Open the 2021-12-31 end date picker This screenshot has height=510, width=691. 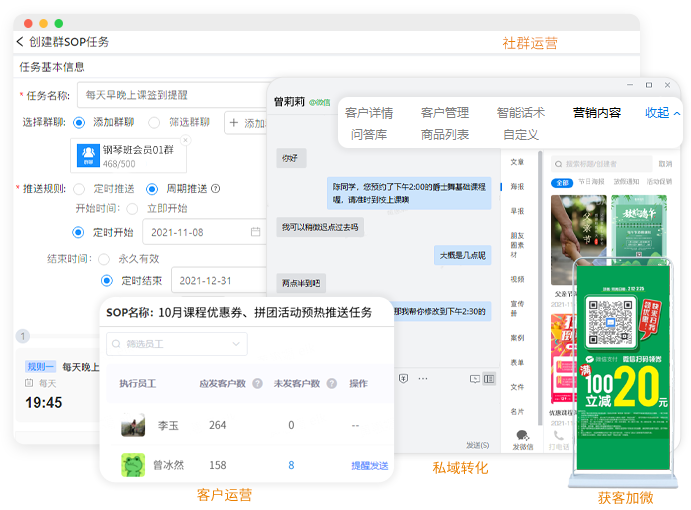click(x=210, y=281)
